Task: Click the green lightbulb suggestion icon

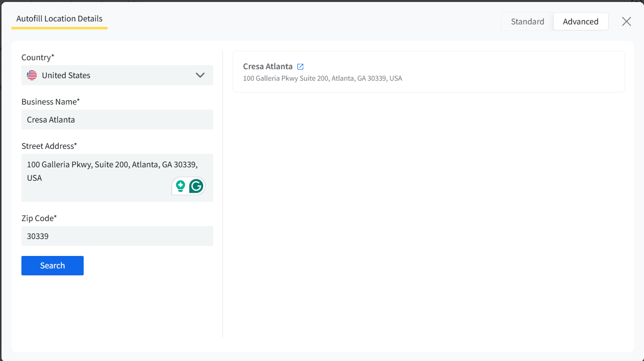Action: coord(180,186)
